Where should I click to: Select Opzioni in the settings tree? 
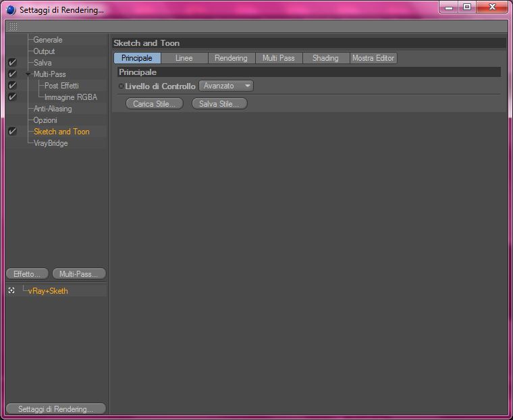click(45, 120)
